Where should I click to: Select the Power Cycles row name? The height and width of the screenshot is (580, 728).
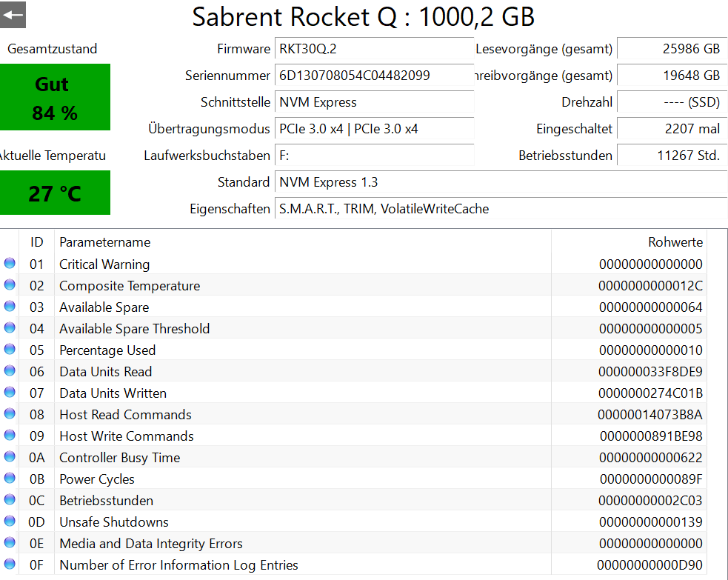97,479
